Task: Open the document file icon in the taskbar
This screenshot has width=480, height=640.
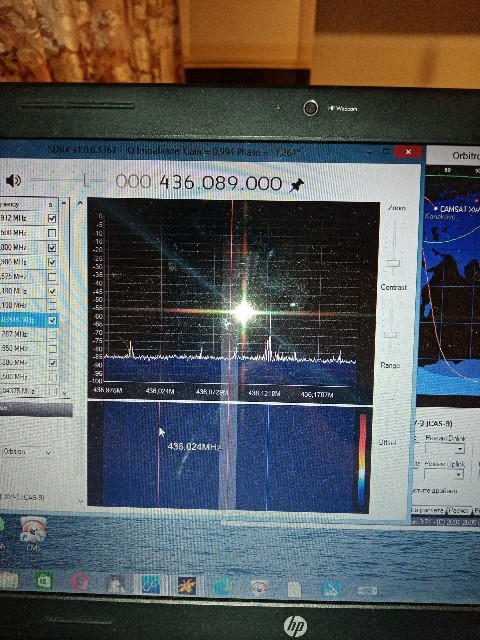Action: click(x=294, y=589)
